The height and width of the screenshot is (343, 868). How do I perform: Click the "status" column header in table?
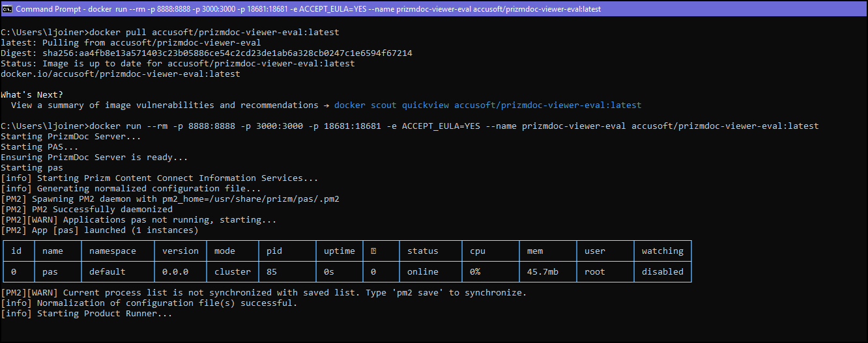[423, 251]
